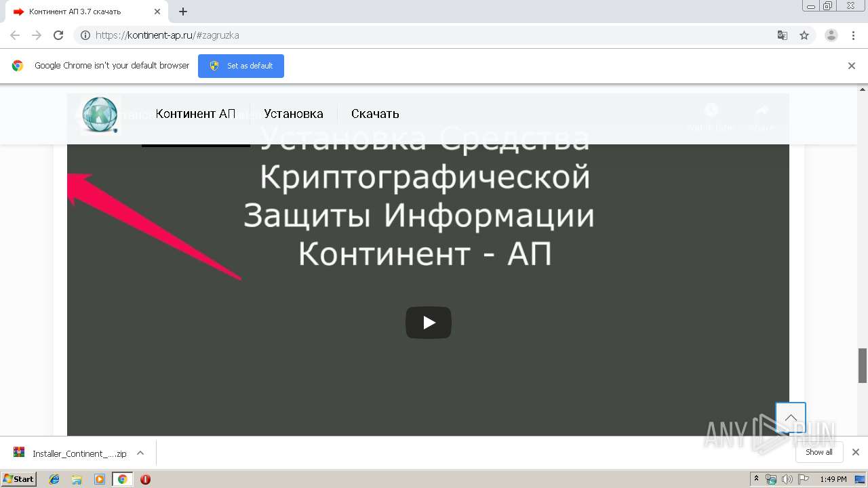Close the Континент АП 3.7 tab
The width and height of the screenshot is (868, 488).
click(157, 12)
